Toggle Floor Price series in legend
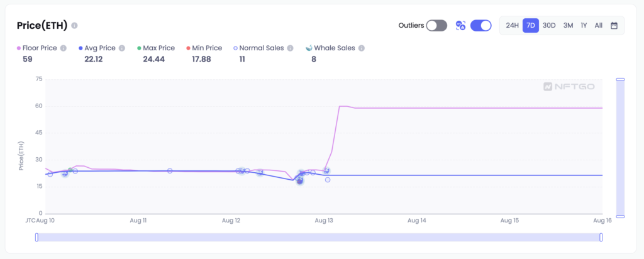Image resolution: width=644 pixels, height=259 pixels. pos(40,48)
